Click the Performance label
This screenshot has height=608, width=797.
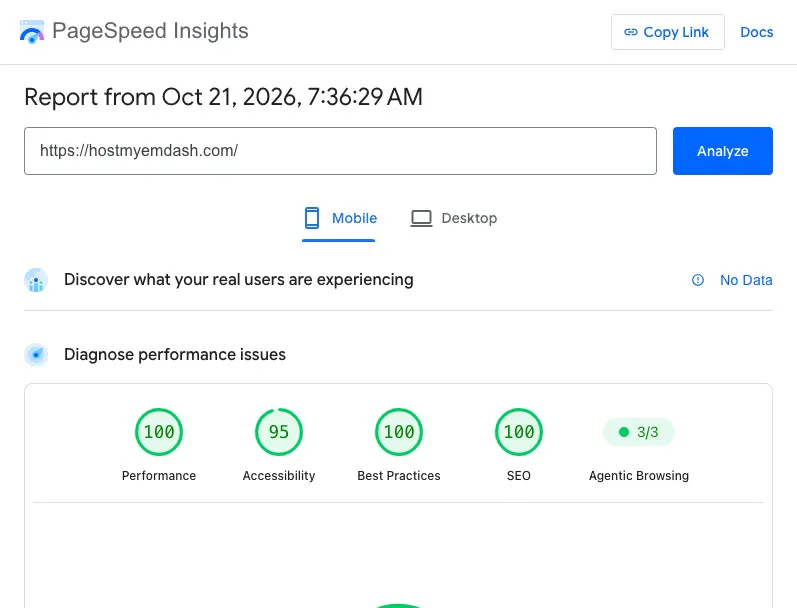[159, 476]
